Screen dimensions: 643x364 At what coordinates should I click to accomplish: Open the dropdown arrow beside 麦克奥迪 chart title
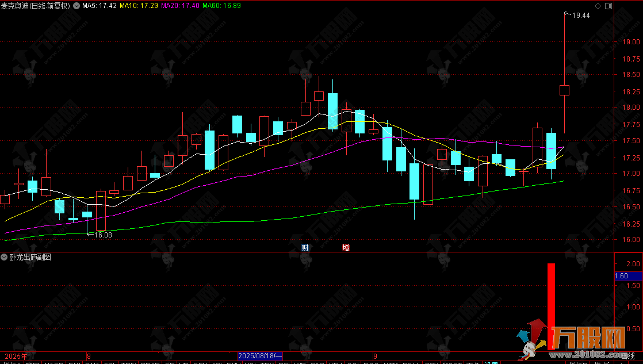76,6
